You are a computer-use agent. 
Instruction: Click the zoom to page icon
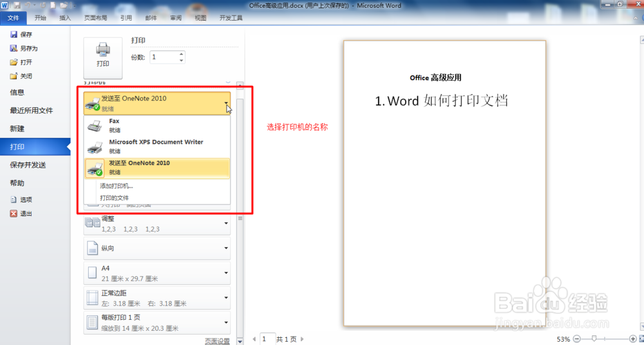coord(641,339)
